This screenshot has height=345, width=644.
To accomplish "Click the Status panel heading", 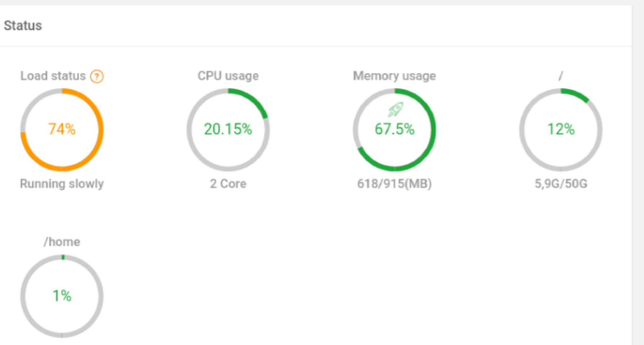I will point(23,25).
